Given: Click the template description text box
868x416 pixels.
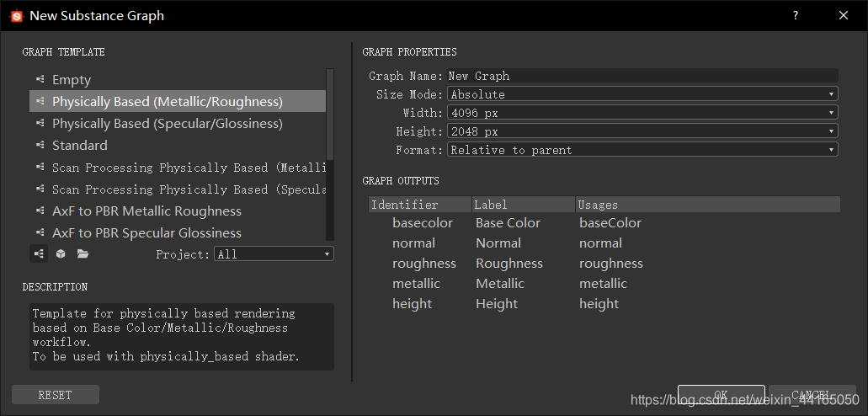Looking at the screenshot, I should 182,336.
